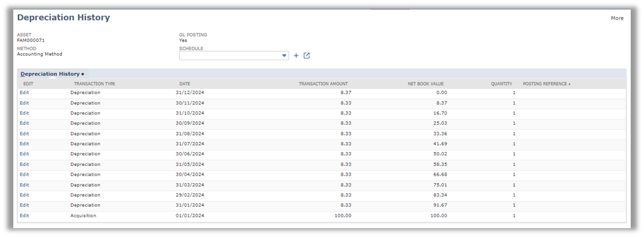Click the transaction amount 8.37
Screen dimensions: 644x237
[x=346, y=93]
